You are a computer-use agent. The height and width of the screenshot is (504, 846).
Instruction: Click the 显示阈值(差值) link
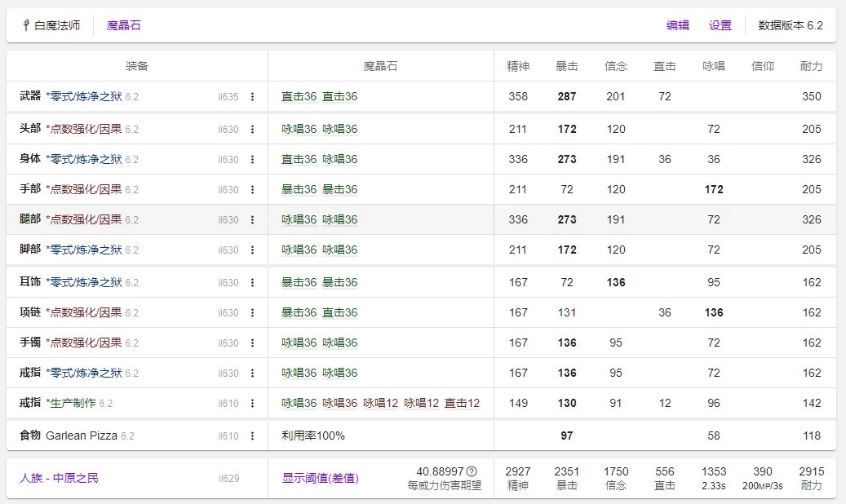click(x=321, y=479)
